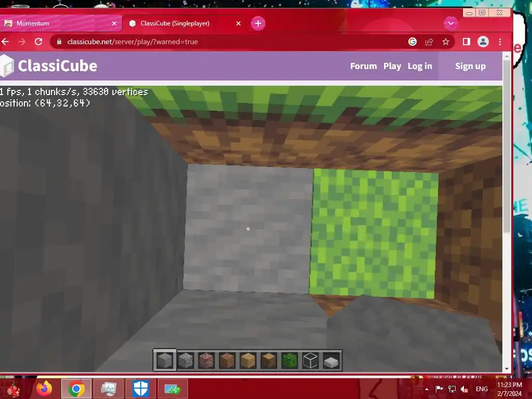
Task: Show hidden system tray icons
Action: click(x=427, y=389)
